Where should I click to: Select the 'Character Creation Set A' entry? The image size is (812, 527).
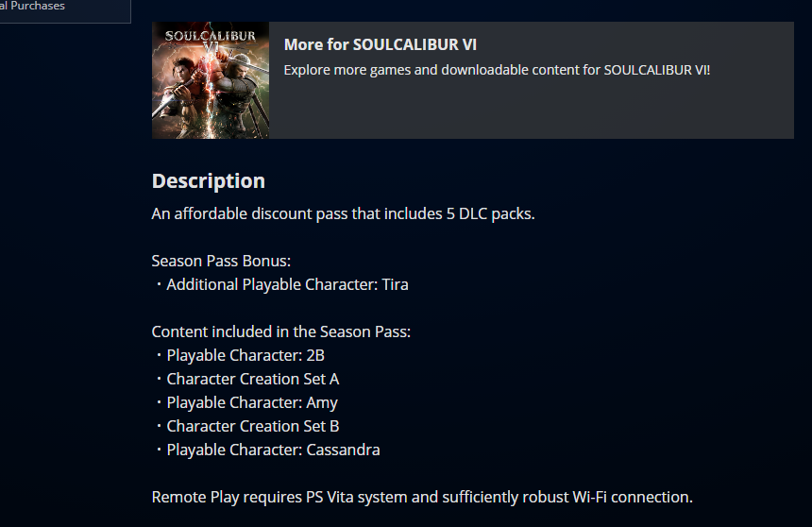(x=252, y=379)
